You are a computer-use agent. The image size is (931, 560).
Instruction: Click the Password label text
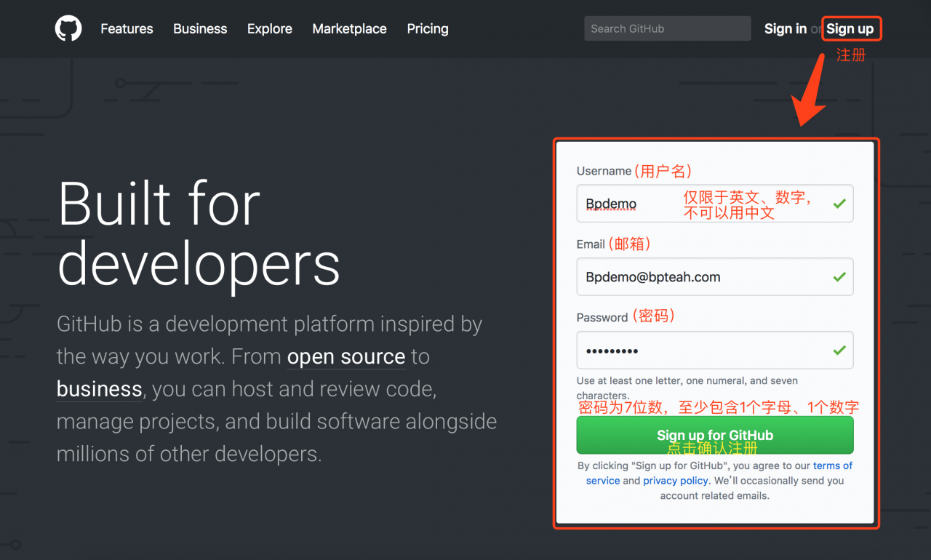click(602, 318)
